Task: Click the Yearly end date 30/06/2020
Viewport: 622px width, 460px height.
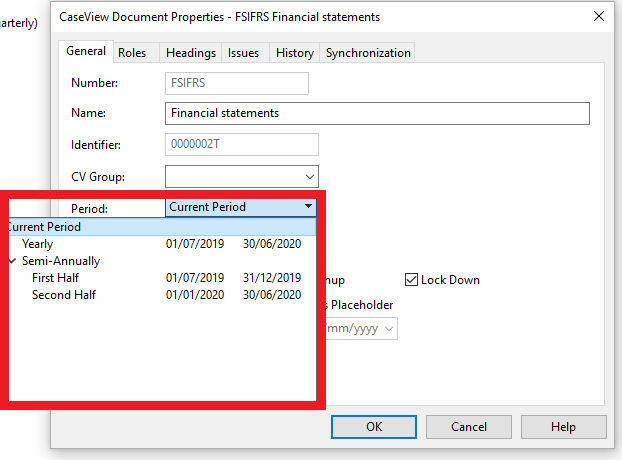Action: 272,244
